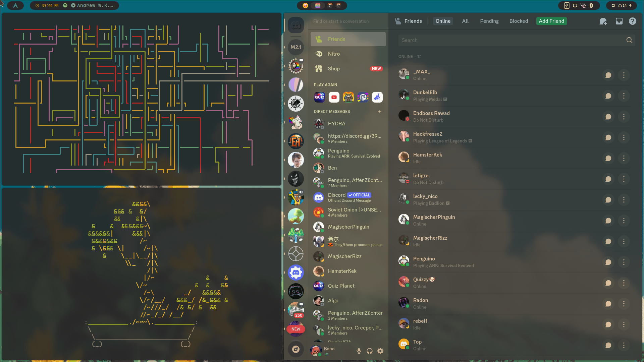Switch to the Blocked list

click(519, 21)
